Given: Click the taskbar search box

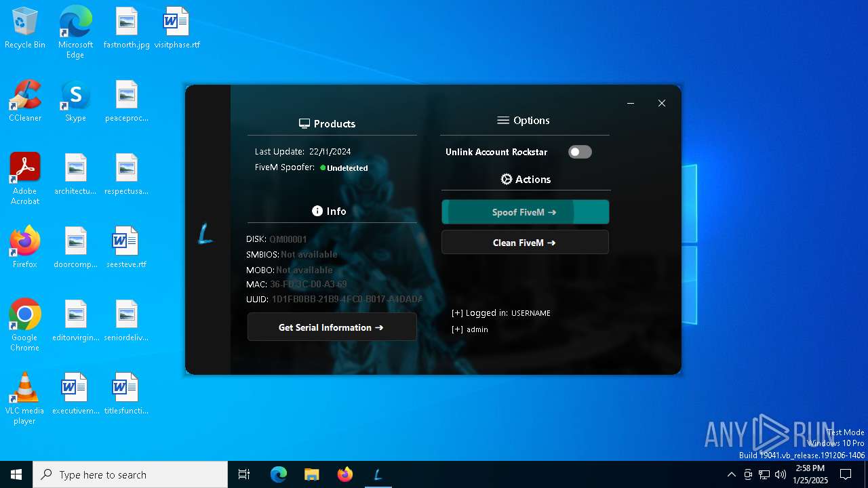Looking at the screenshot, I should [130, 474].
